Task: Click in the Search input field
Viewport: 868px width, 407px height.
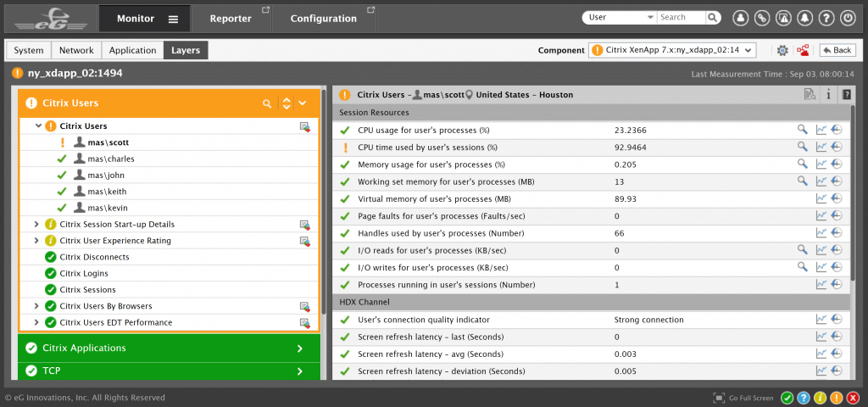Action: point(682,17)
